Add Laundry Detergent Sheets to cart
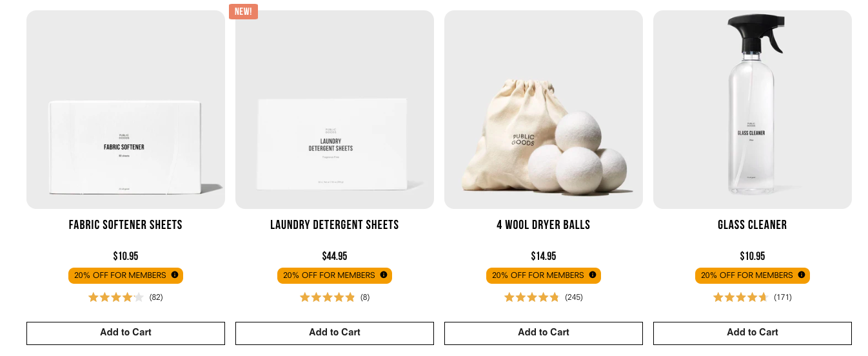Screen dimensions: 868x356 pos(335,333)
